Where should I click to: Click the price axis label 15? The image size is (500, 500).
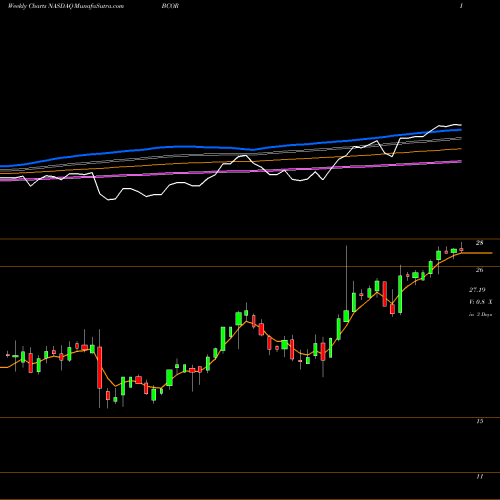coord(479,421)
